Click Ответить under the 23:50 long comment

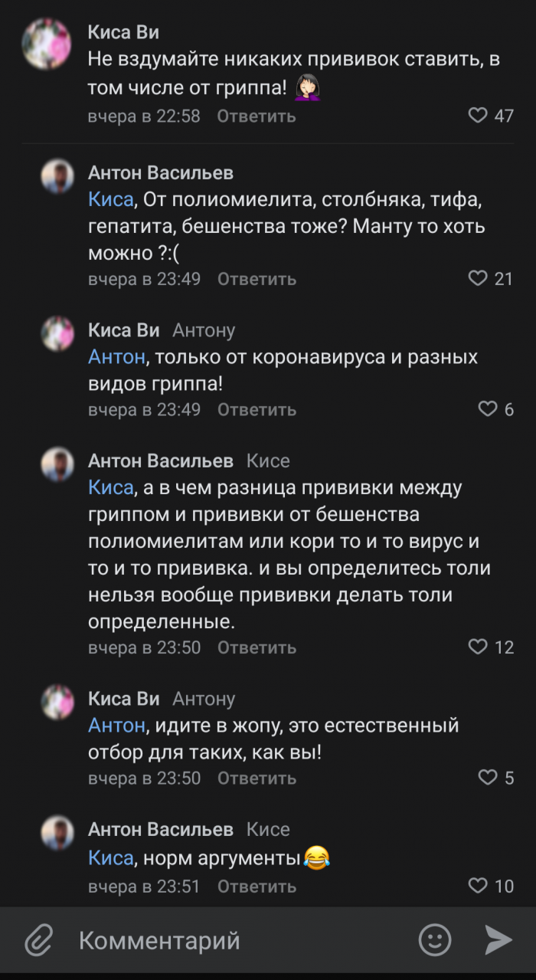coord(256,647)
